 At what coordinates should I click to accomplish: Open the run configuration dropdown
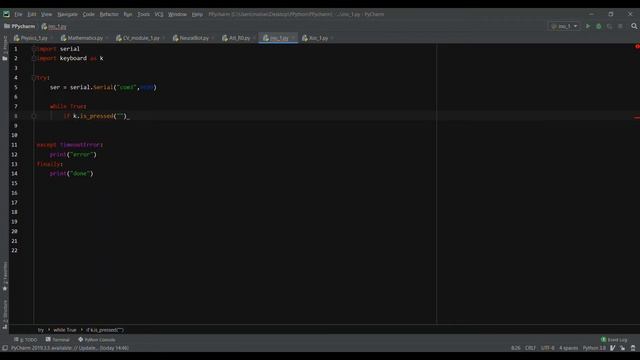click(x=564, y=26)
